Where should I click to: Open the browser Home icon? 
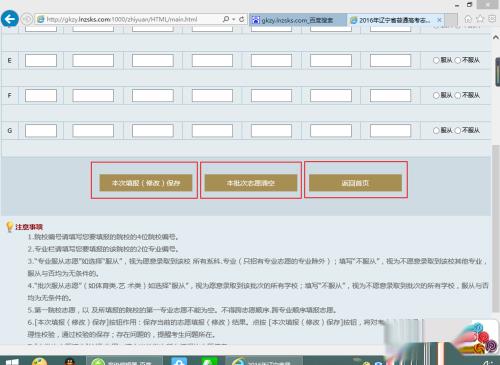point(468,19)
